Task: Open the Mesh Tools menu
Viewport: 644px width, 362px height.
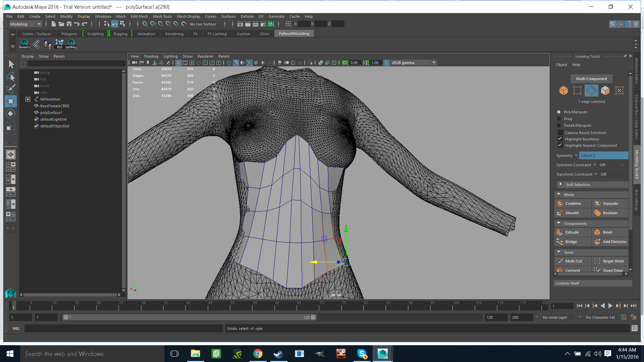Action: coord(162,16)
